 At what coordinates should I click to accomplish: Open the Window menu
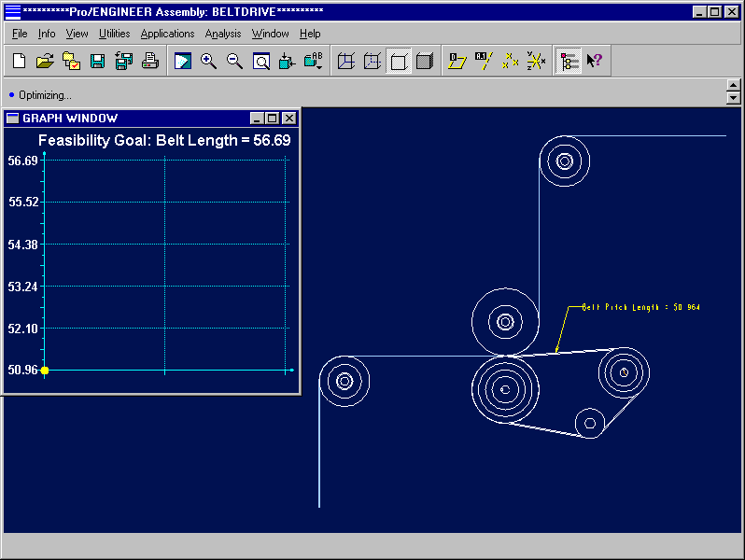click(271, 34)
